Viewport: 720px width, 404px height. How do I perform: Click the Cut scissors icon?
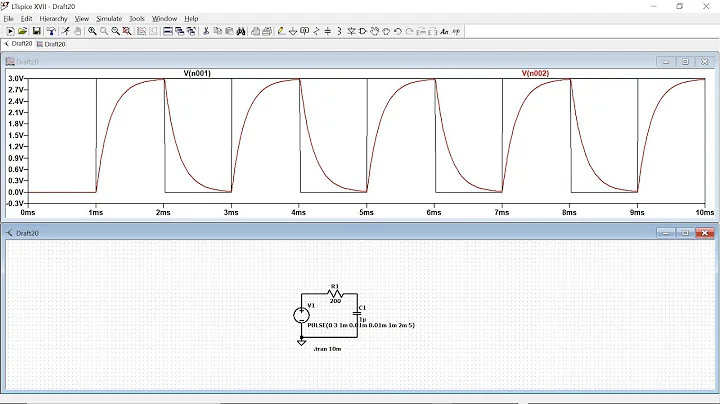206,31
